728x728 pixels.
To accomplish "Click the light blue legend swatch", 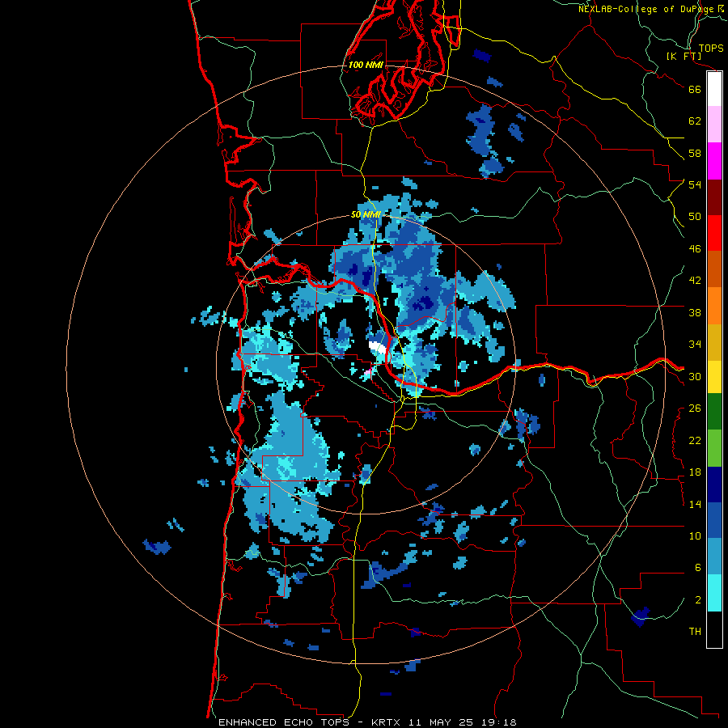I will (x=714, y=557).
